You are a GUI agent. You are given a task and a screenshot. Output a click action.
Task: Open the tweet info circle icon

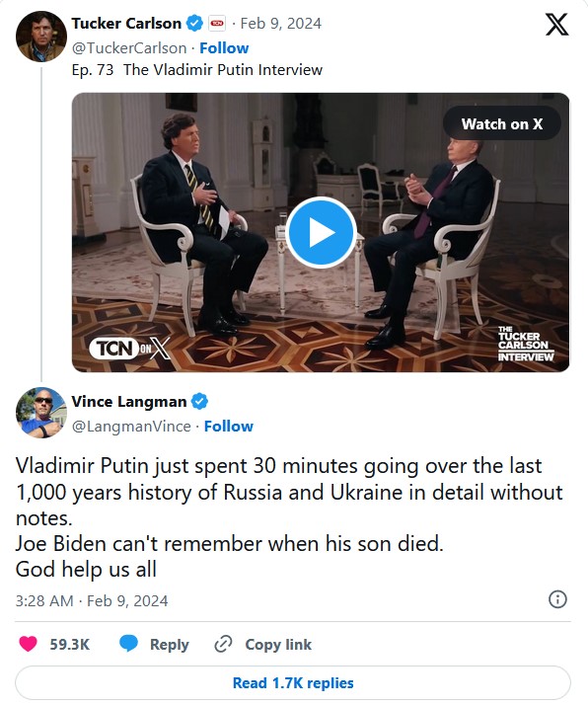(557, 599)
